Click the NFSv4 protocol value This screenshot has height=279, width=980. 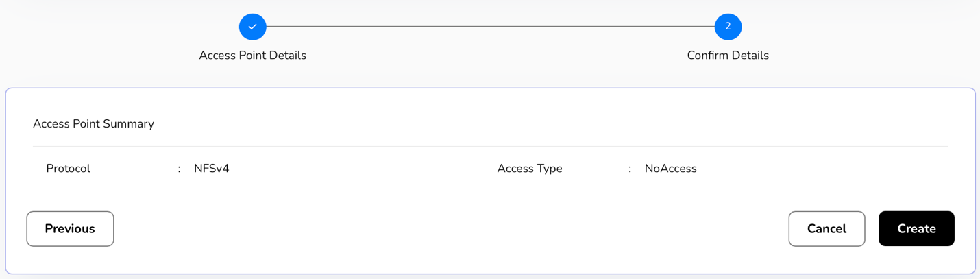pos(211,169)
